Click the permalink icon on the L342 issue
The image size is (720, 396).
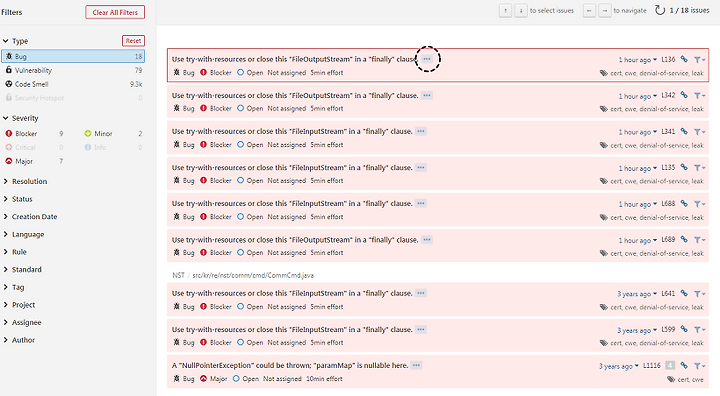(x=684, y=95)
